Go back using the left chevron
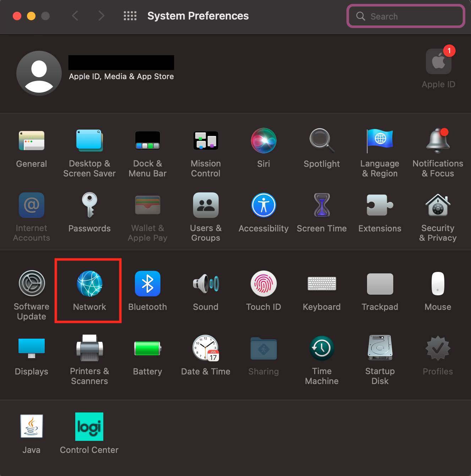This screenshot has width=471, height=476. coord(75,16)
